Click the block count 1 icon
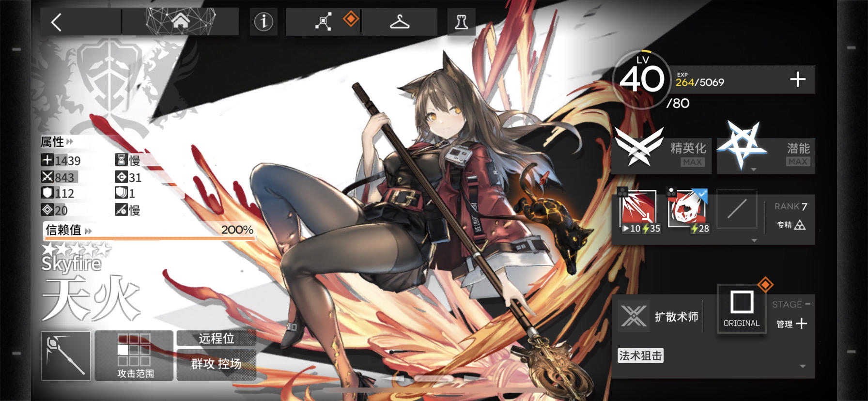The height and width of the screenshot is (401, 868). (121, 193)
